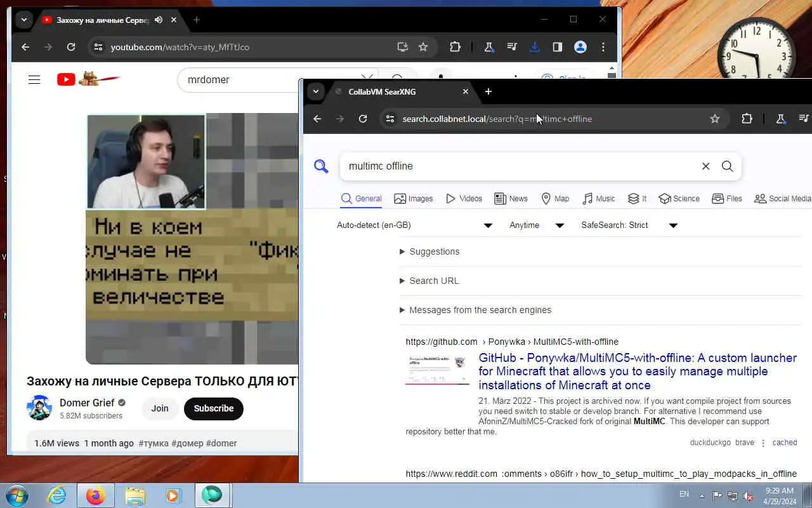
Task: Expand the Search URL section
Action: pos(429,281)
